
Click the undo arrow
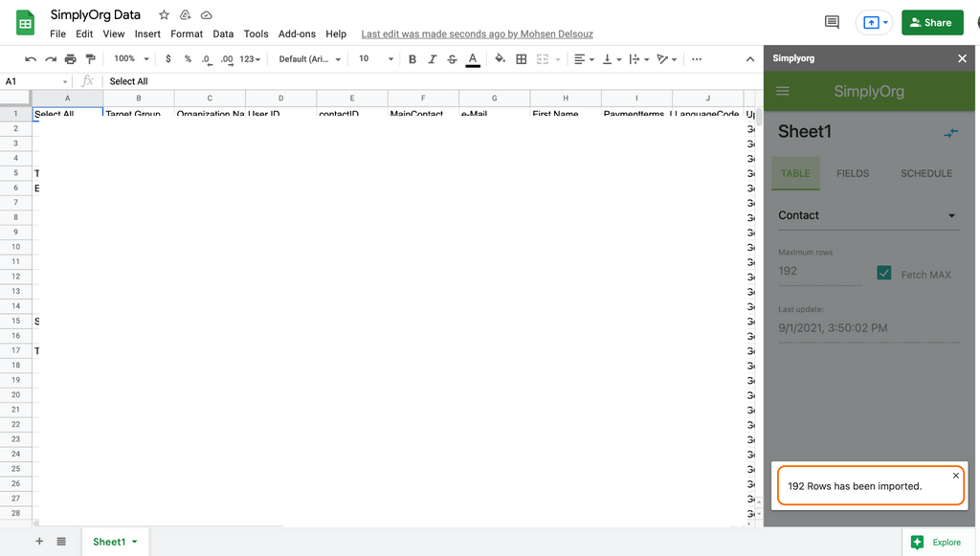(x=30, y=58)
